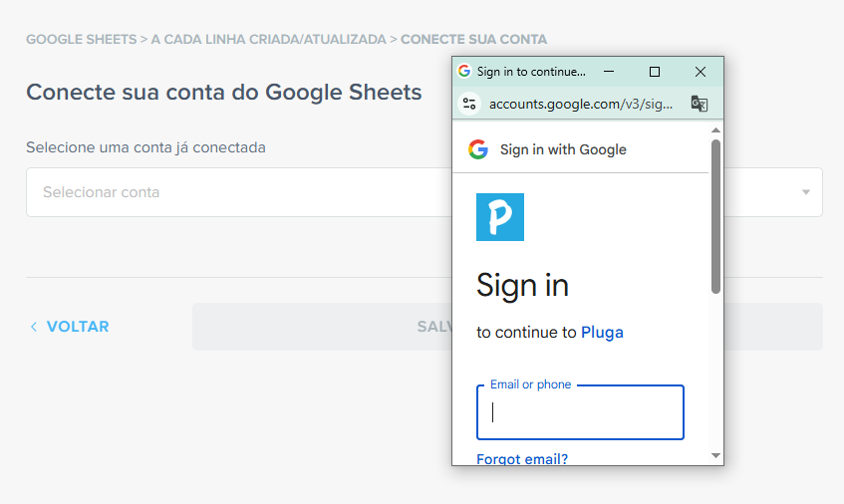This screenshot has width=844, height=504.
Task: Click the back chevron beside VOLTAR
Action: point(34,327)
